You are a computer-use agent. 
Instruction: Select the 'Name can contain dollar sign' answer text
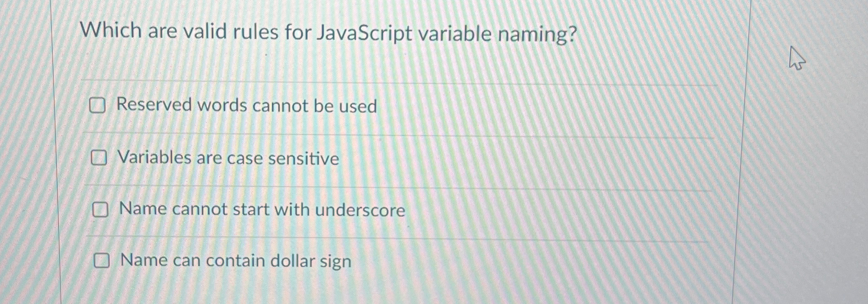pyautogui.click(x=234, y=260)
